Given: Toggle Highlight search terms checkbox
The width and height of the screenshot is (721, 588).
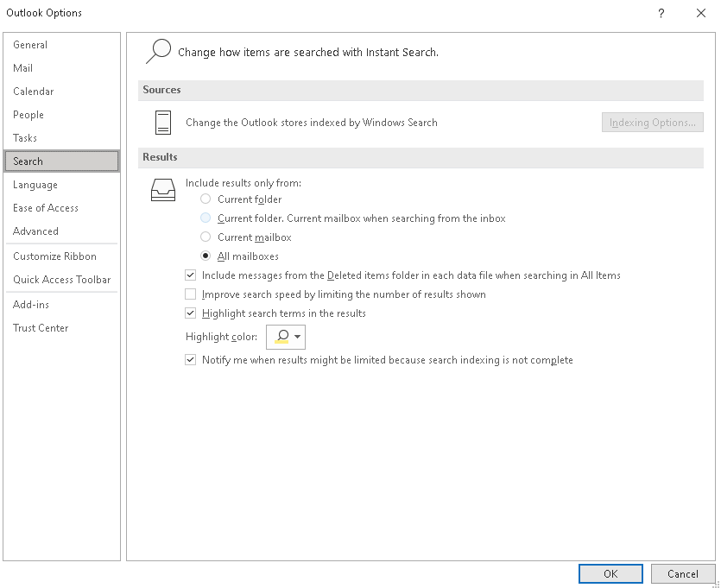Looking at the screenshot, I should point(190,313).
